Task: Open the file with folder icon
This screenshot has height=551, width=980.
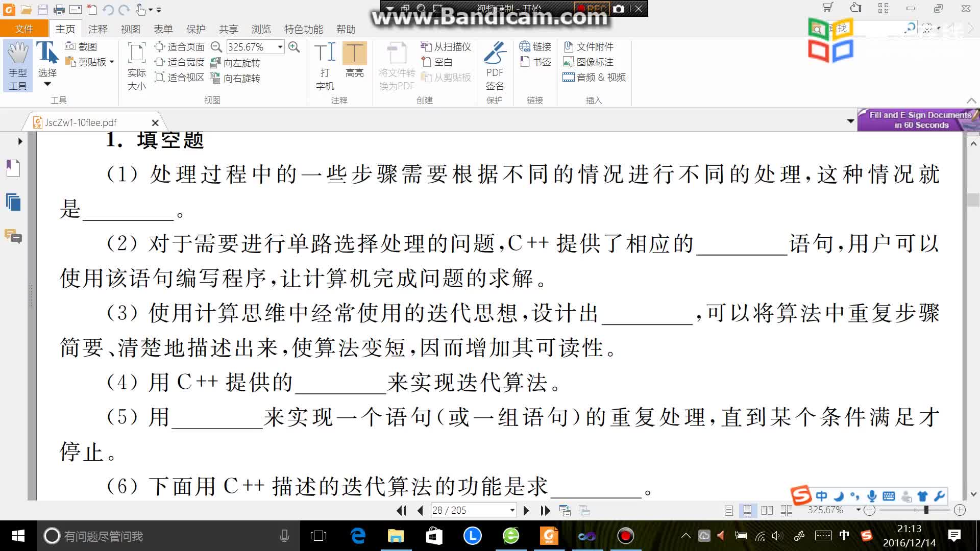Action: pyautogui.click(x=26, y=10)
